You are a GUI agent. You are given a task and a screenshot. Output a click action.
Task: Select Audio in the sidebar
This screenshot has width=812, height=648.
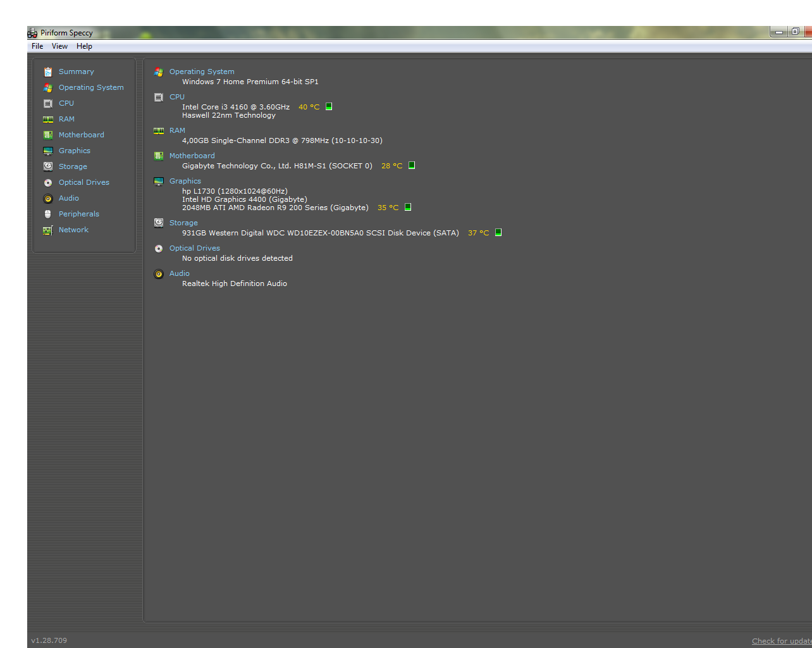pos(69,198)
